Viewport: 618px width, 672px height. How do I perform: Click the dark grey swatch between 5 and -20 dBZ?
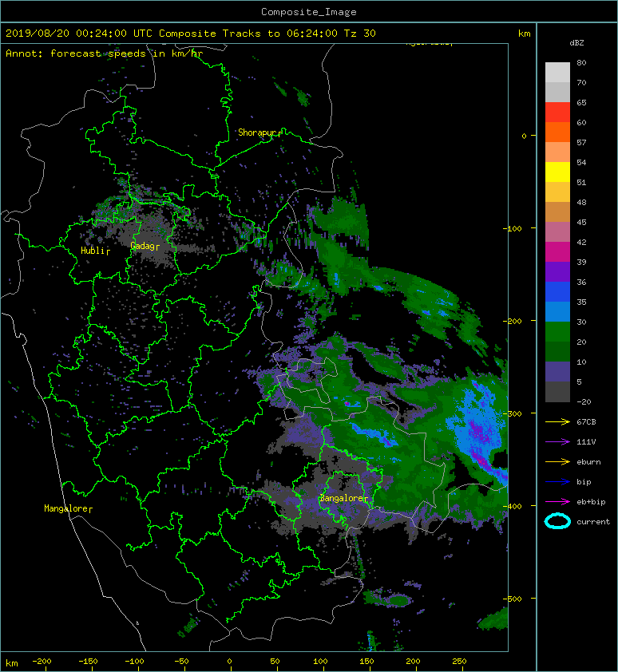(x=557, y=392)
